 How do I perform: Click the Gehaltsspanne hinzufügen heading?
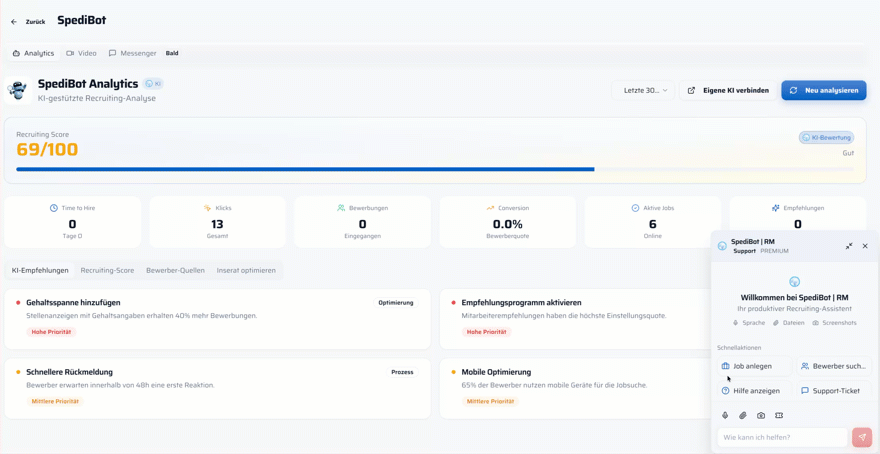point(73,302)
